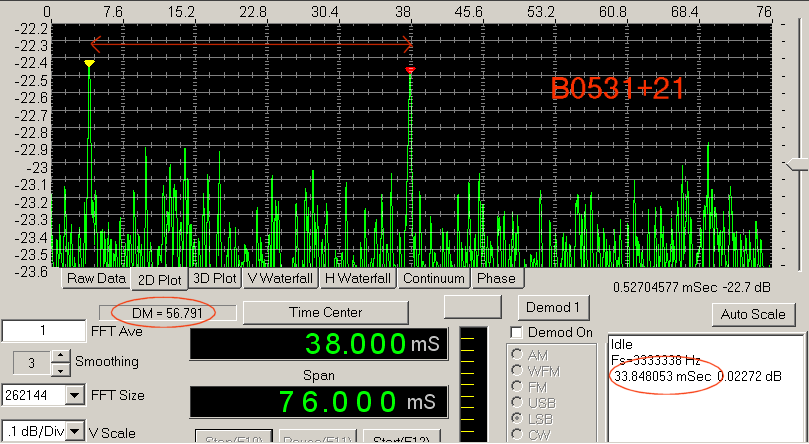Select the 2D Plot tab
This screenshot has width=809, height=444.
coord(159,279)
